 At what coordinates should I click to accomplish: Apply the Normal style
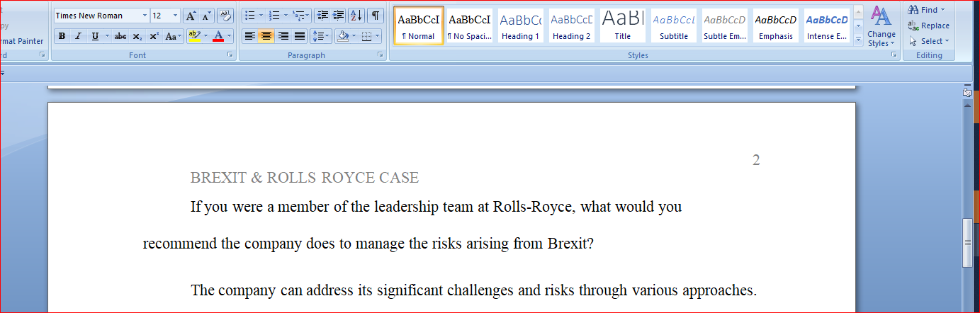tap(419, 25)
